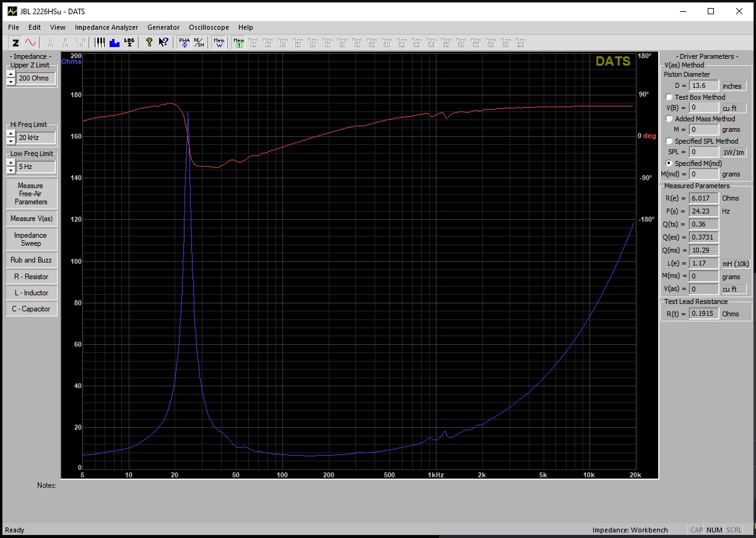Open the Impedance Analyzer menu

tap(106, 27)
